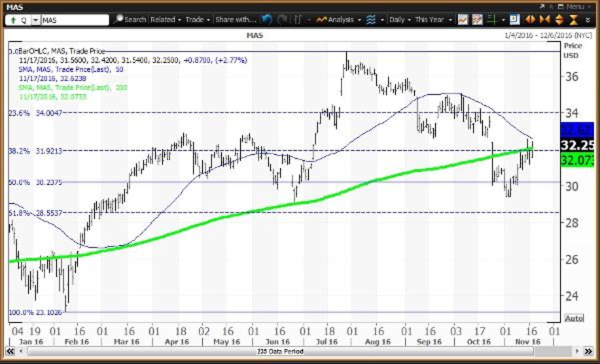Viewport: 600px width, 364px height.
Task: Click the blue wavy lines indicator icon
Action: click(x=370, y=19)
